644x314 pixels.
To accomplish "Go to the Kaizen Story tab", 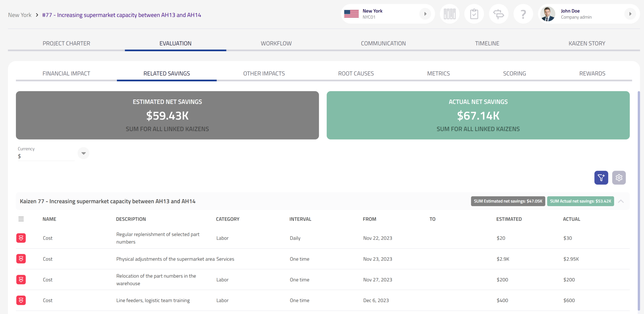I will click(x=587, y=43).
